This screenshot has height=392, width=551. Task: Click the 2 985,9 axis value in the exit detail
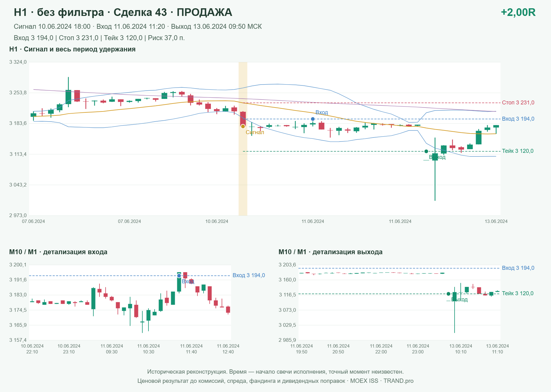287,340
